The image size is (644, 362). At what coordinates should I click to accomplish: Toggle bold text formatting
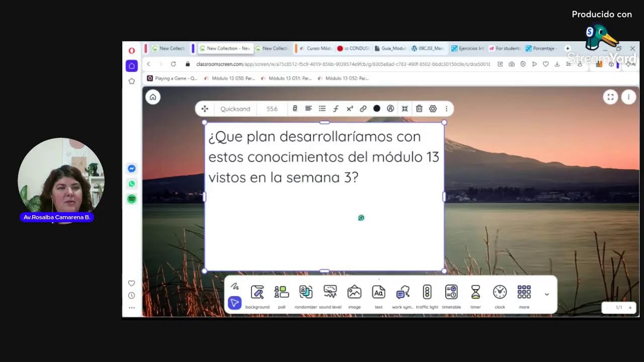295,109
